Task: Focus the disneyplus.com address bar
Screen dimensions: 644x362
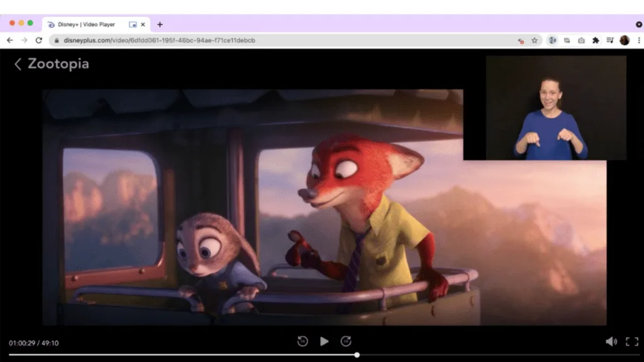Action: tap(294, 40)
